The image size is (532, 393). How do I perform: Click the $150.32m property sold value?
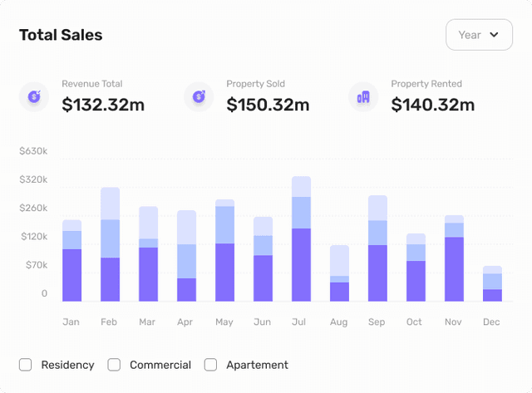[x=268, y=105]
